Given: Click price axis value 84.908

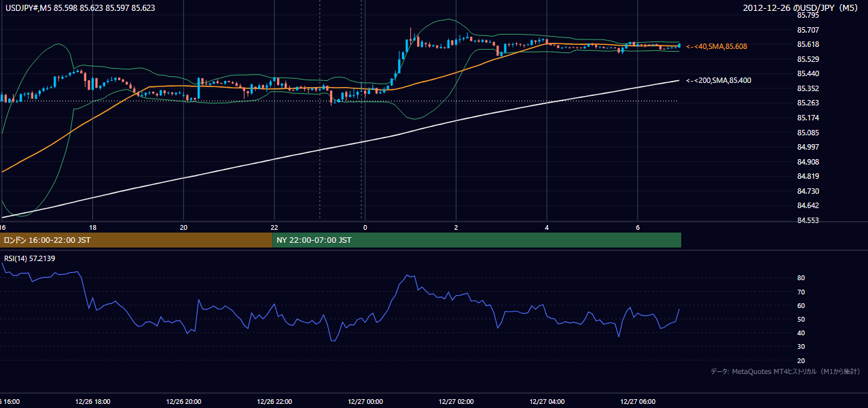Looking at the screenshot, I should [808, 162].
